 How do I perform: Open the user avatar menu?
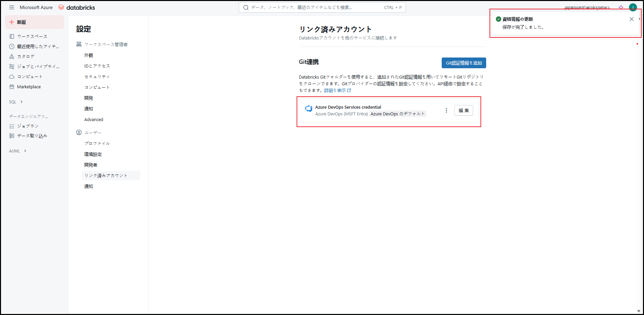point(633,7)
